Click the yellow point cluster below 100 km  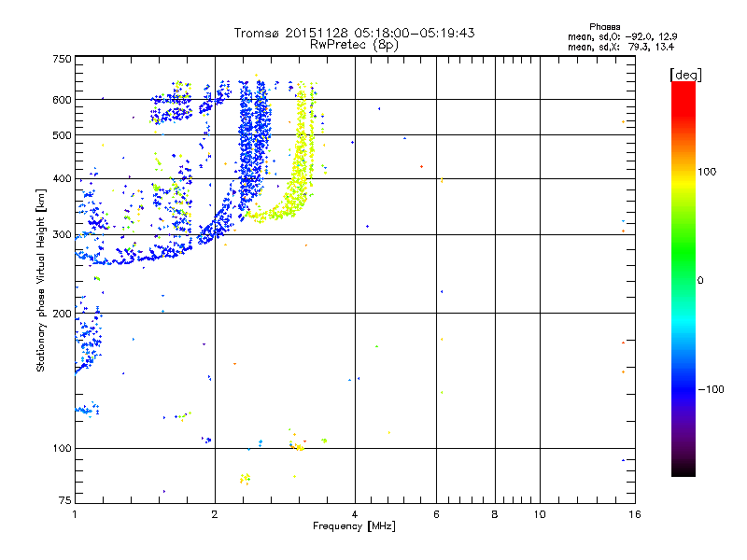(245, 479)
